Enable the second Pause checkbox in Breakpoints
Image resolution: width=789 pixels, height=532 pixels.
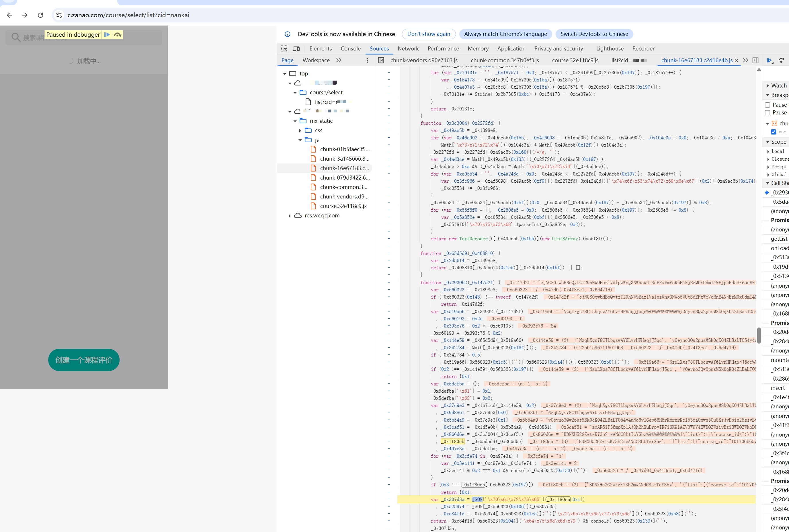[x=767, y=113]
